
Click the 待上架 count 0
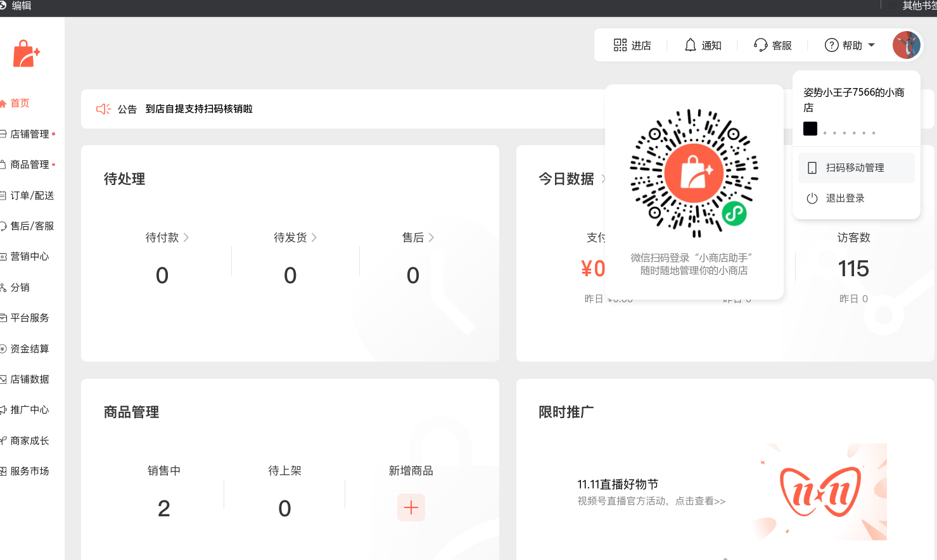[285, 509]
